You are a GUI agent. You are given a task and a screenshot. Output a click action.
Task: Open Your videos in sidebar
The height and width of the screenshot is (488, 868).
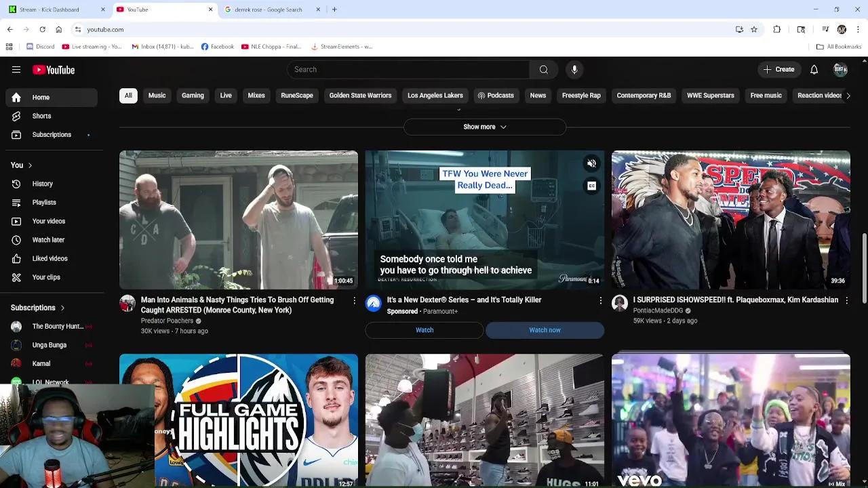coord(52,221)
